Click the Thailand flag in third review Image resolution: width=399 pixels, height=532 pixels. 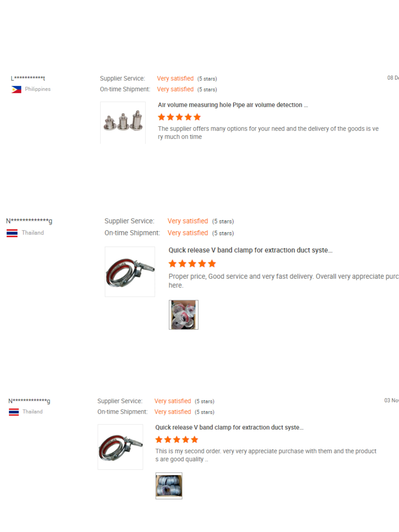pyautogui.click(x=14, y=412)
